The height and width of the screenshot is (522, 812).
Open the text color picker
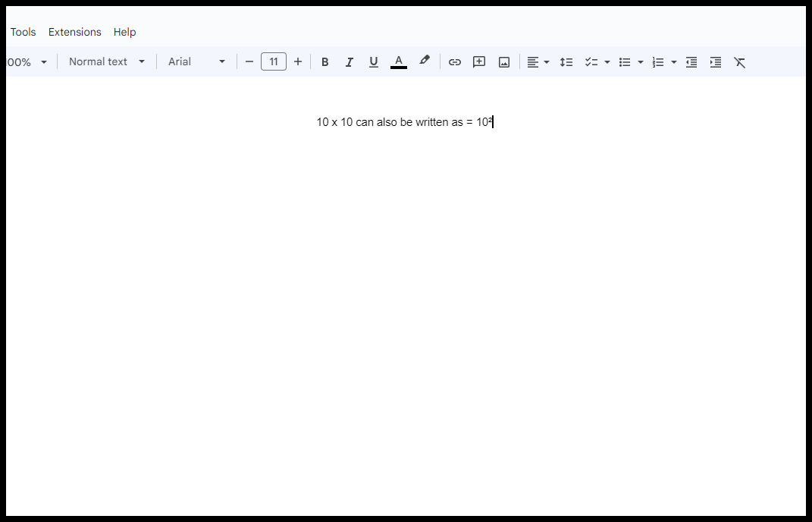tap(398, 62)
